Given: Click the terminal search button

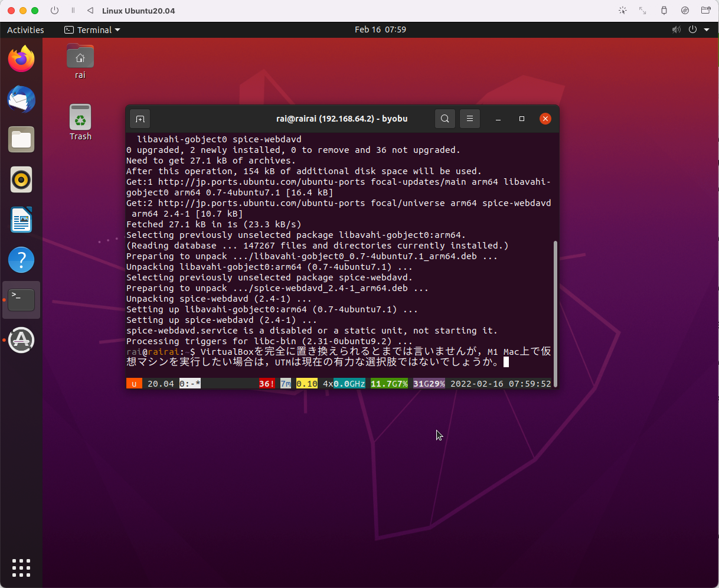Looking at the screenshot, I should tap(445, 119).
